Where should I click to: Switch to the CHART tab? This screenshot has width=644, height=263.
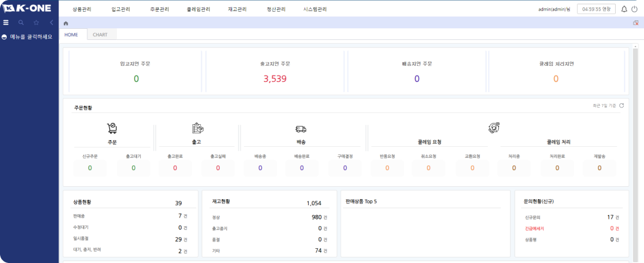(100, 34)
